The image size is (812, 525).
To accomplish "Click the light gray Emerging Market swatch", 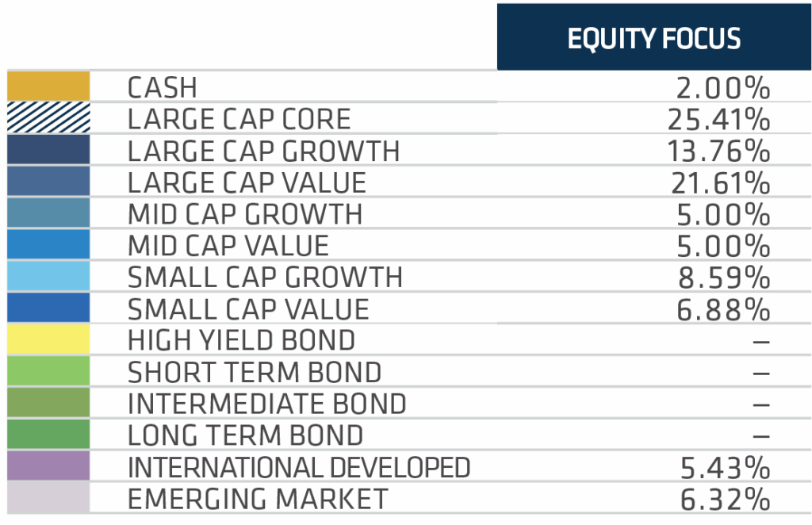I will point(48,498).
